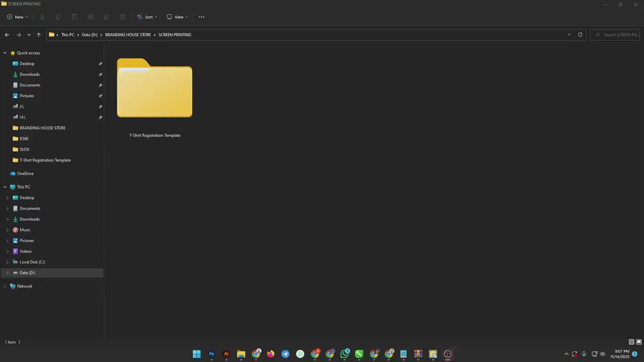Go up one folder level
Viewport: 644px width, 362px height.
pos(39,35)
